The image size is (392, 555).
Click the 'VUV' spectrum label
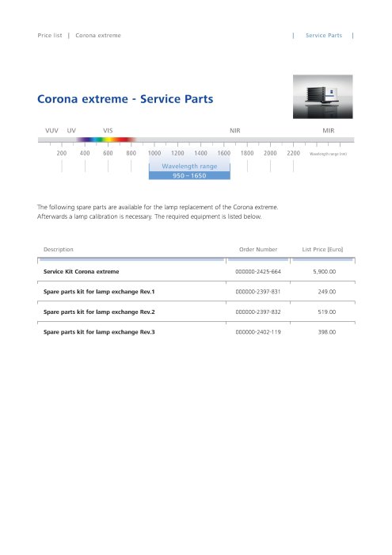point(51,131)
